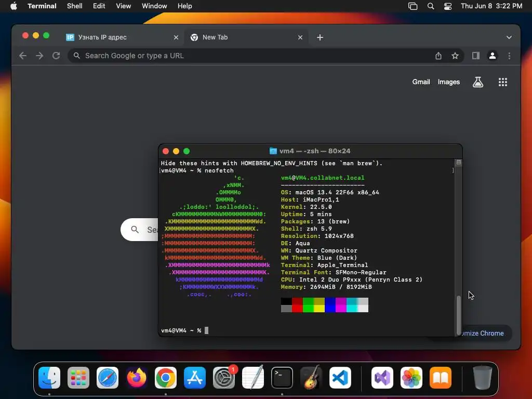Open the Help menu

(184, 6)
